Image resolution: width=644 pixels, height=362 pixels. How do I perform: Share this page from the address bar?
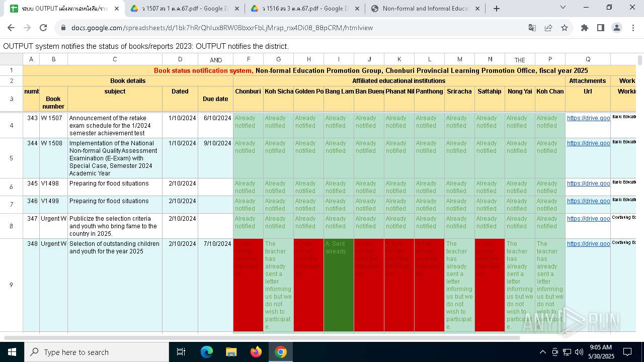548,28
